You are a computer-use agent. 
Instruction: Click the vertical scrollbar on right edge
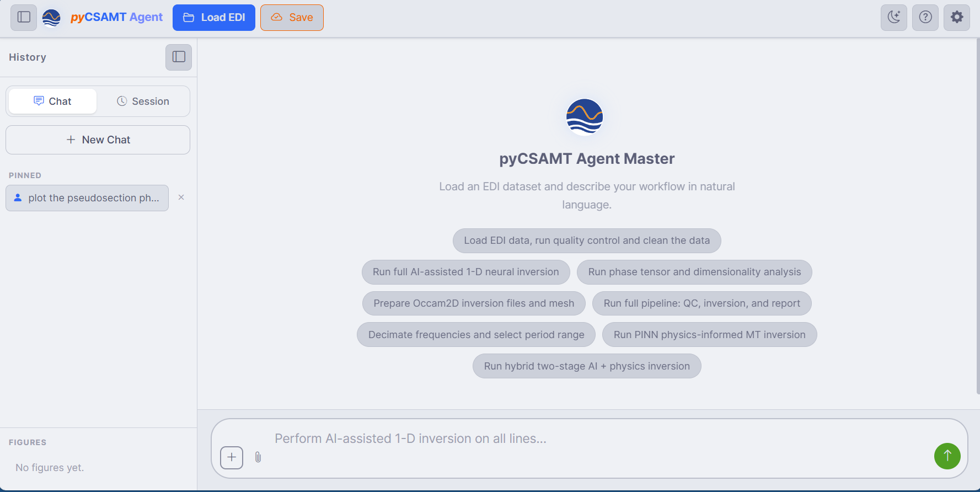coord(978,216)
